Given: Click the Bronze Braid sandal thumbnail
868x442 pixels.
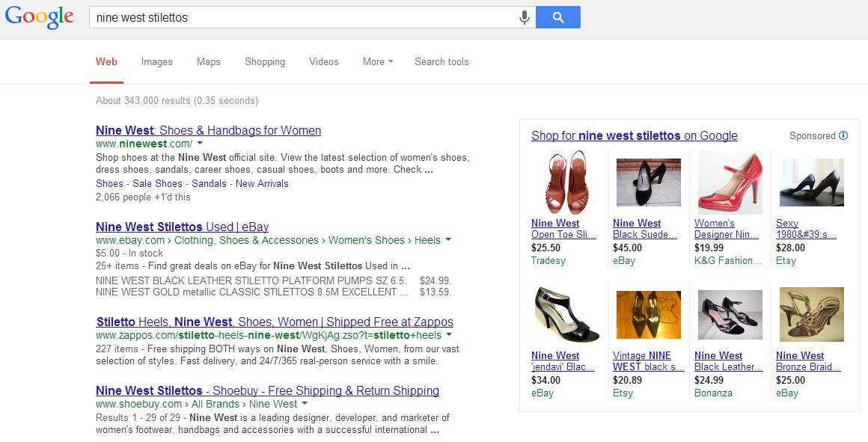Looking at the screenshot, I should tap(812, 315).
